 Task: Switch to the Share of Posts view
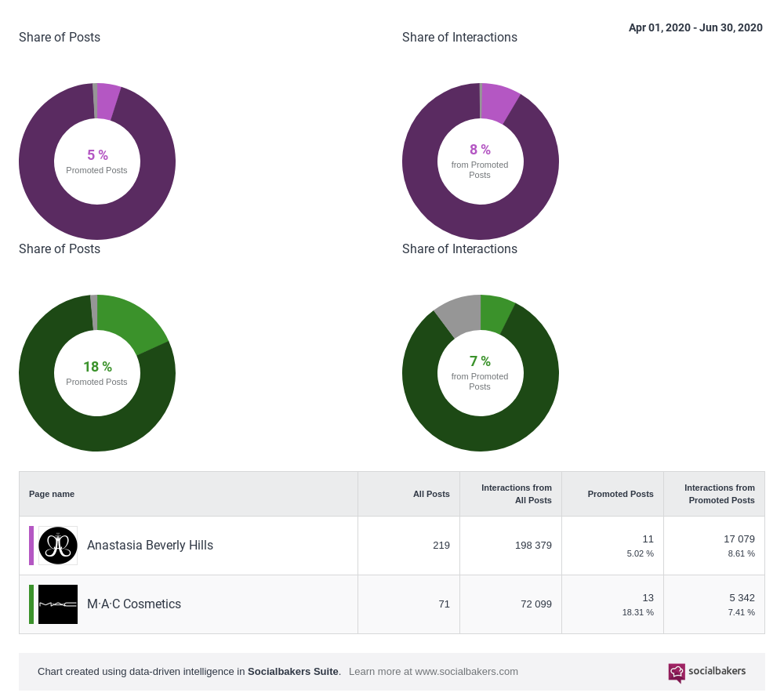tap(60, 37)
